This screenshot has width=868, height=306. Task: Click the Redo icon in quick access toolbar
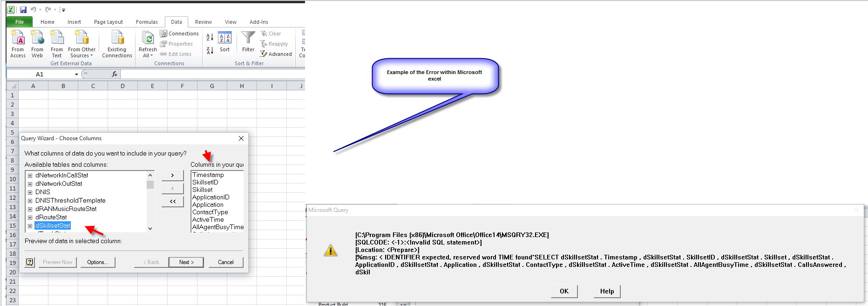coord(48,9)
